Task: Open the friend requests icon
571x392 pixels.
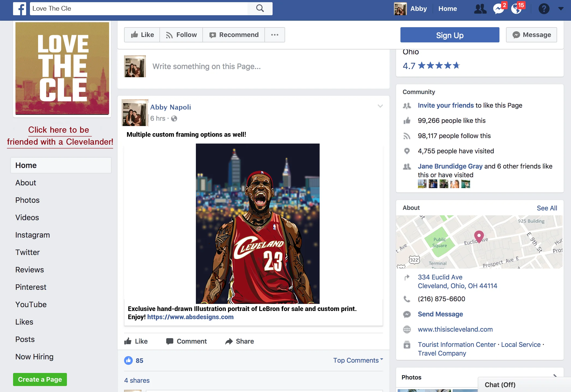Action: 480,9
